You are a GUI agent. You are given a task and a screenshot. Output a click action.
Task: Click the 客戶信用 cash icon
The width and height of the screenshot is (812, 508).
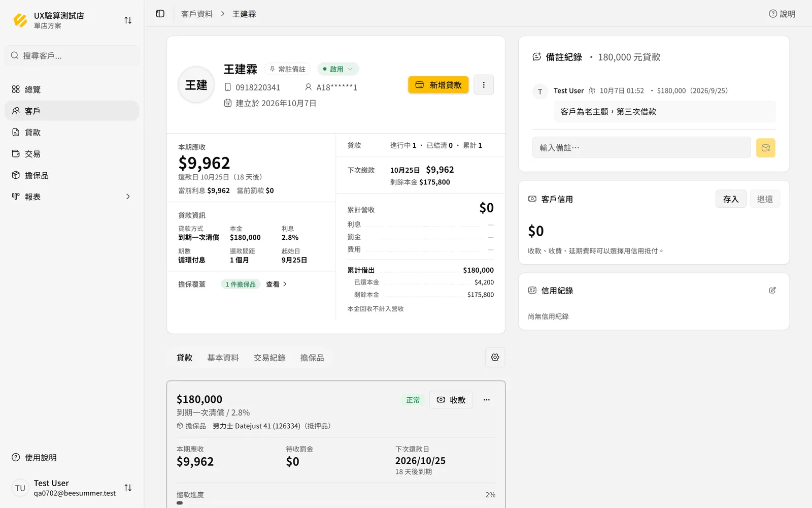532,199
